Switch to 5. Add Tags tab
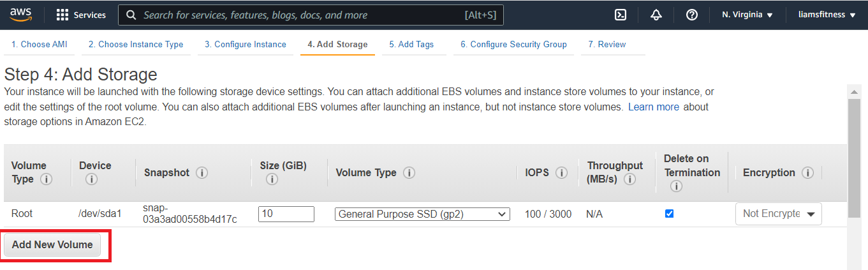 point(411,45)
